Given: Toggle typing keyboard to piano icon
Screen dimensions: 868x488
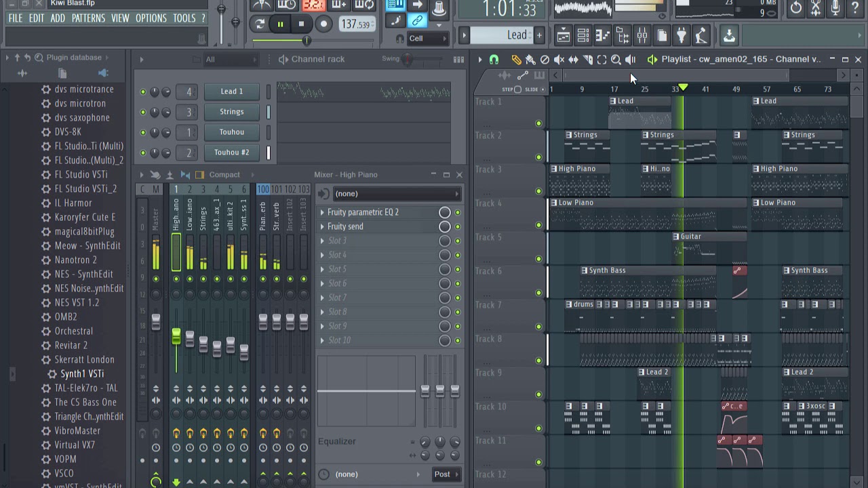Looking at the screenshot, I should click(x=395, y=5).
